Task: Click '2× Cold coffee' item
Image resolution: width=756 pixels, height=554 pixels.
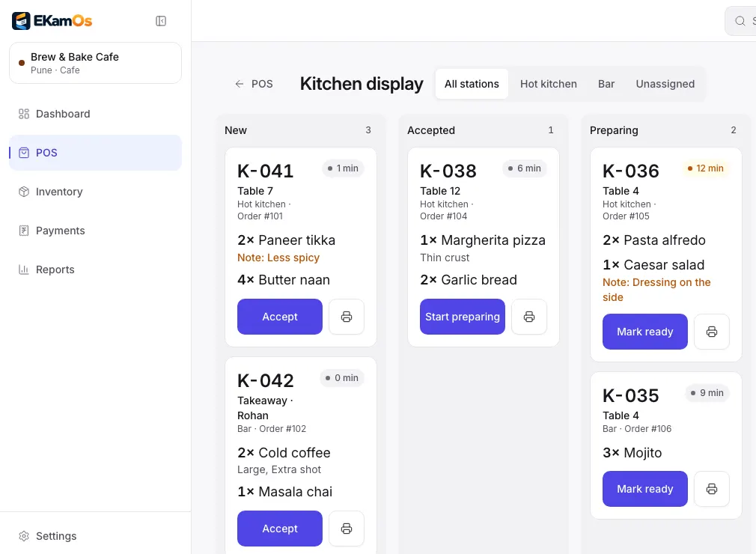Action: [284, 453]
